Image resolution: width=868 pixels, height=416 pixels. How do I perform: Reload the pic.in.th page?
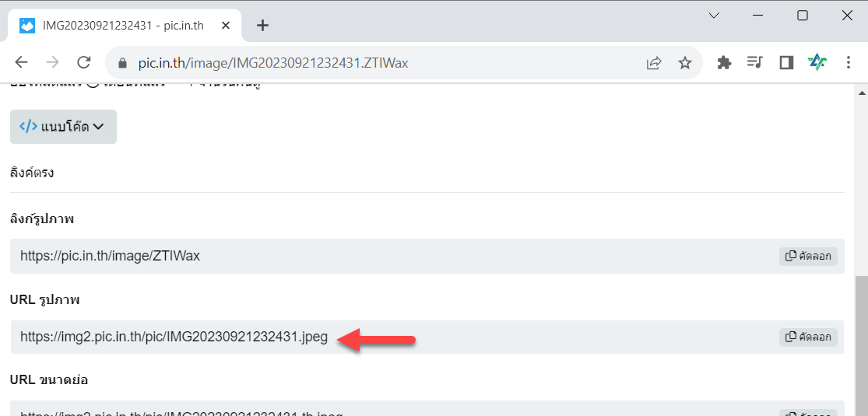coord(83,62)
